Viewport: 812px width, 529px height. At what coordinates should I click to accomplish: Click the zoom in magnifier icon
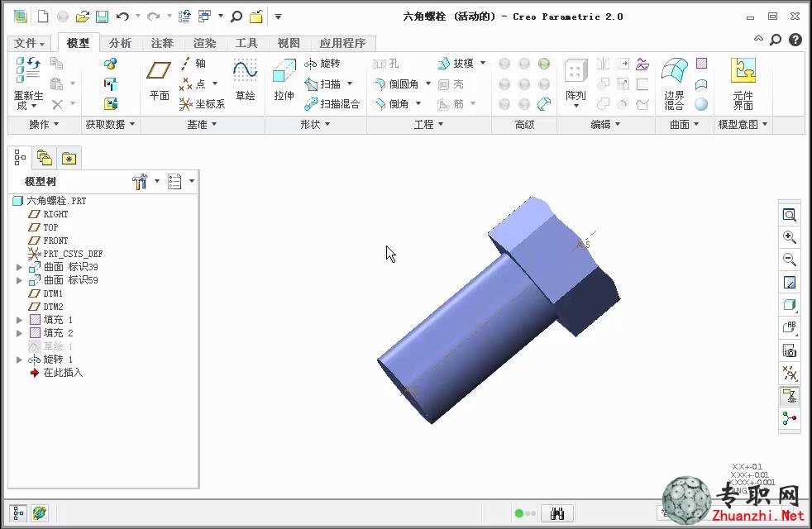coord(789,237)
